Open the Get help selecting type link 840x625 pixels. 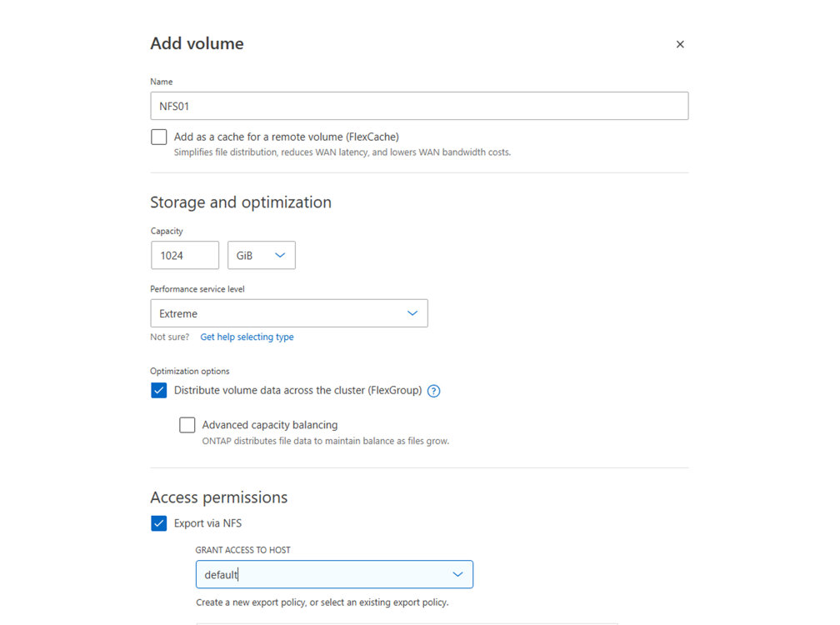tap(247, 337)
